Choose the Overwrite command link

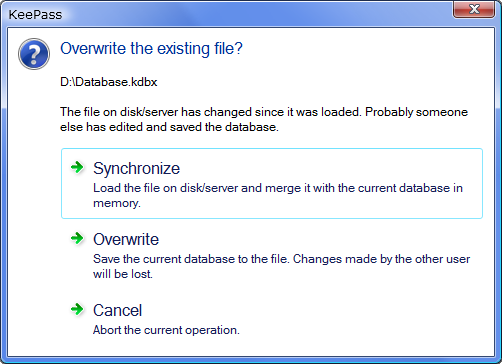click(x=272, y=255)
